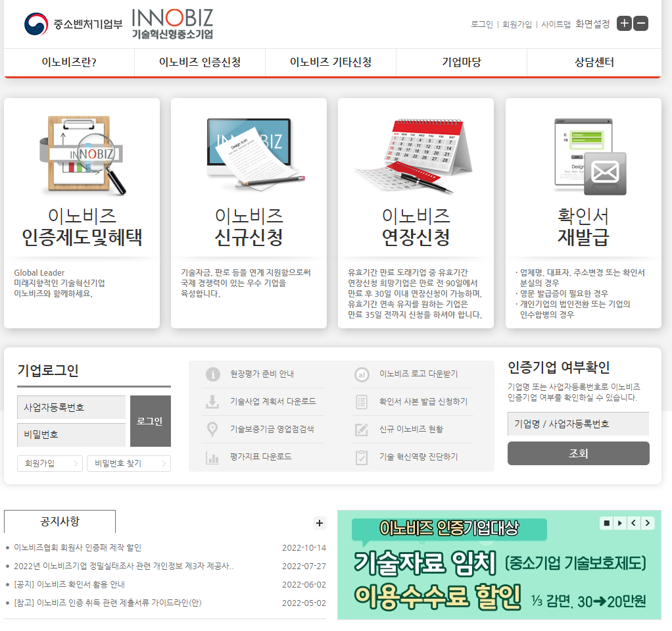The image size is (672, 631).
Task: Click list document icon beside 확인서 사본 발급
Action: [x=362, y=402]
